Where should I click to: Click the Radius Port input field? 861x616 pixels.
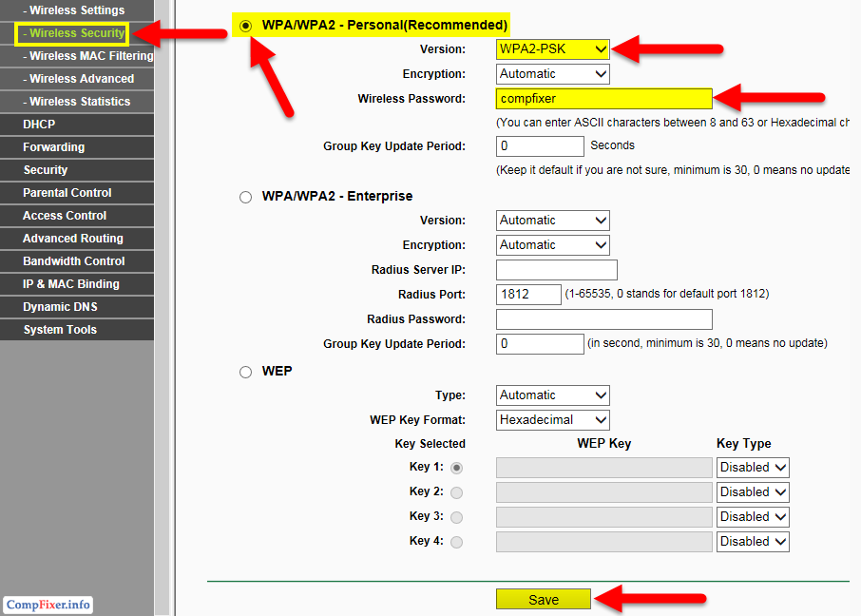(528, 295)
